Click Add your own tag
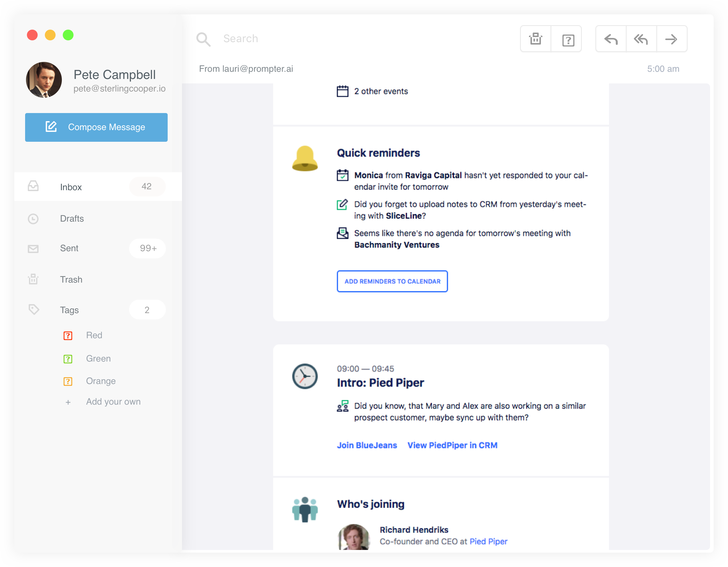 pyautogui.click(x=113, y=402)
